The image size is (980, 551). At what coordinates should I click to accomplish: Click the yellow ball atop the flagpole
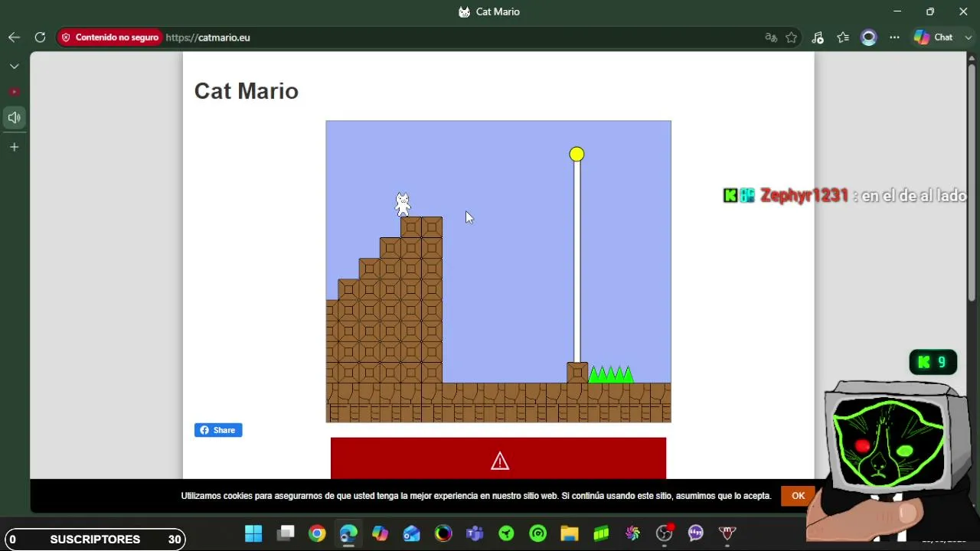tap(577, 155)
